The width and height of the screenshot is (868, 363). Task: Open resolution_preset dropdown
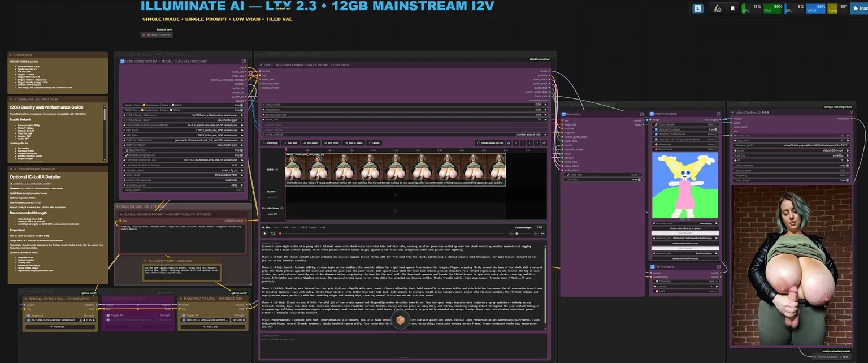(x=184, y=185)
